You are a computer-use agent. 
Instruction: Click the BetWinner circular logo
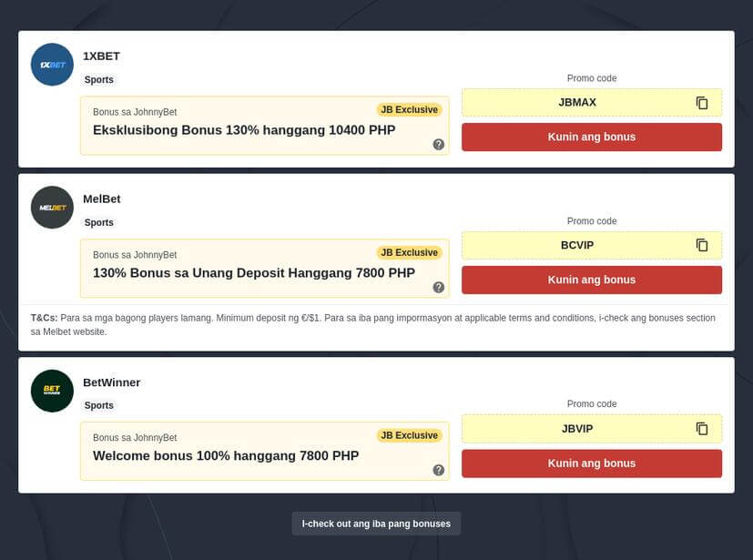[52, 390]
